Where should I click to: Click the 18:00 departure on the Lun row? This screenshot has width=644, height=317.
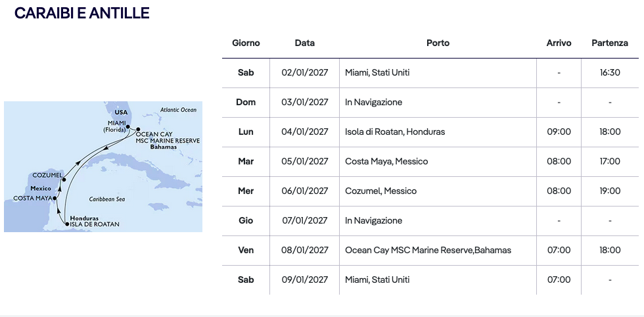pyautogui.click(x=610, y=132)
